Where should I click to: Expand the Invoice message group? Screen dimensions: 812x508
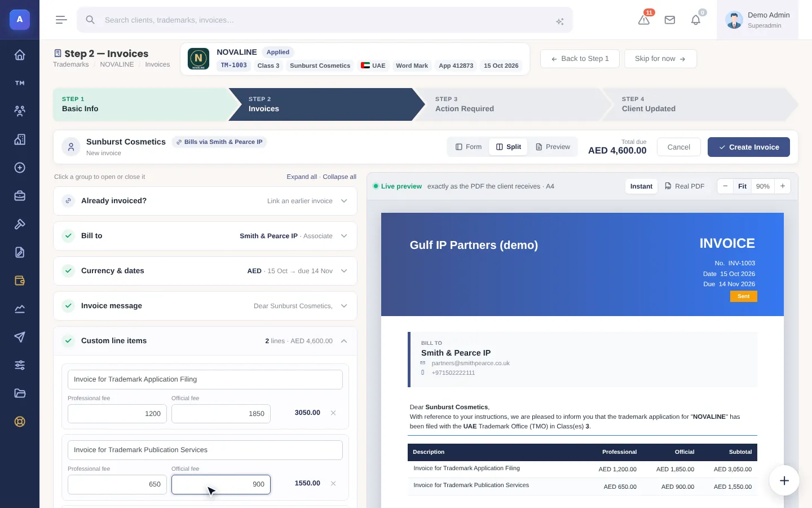pos(205,306)
